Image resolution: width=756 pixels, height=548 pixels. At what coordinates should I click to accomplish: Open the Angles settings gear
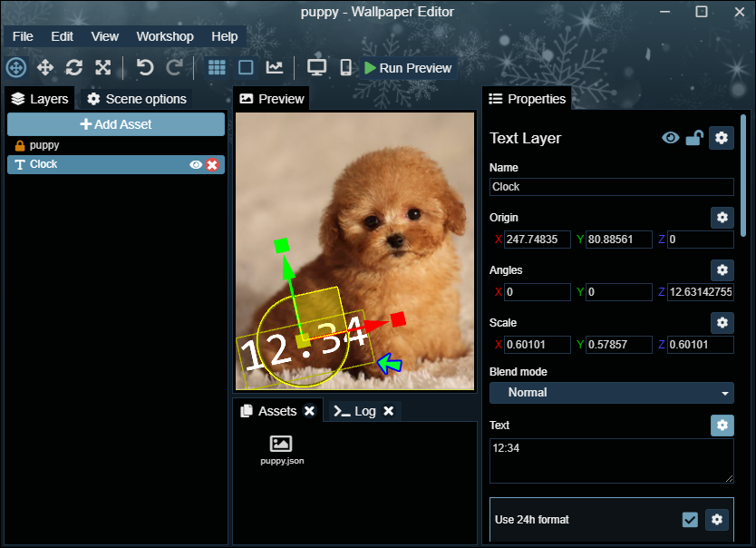coord(722,270)
